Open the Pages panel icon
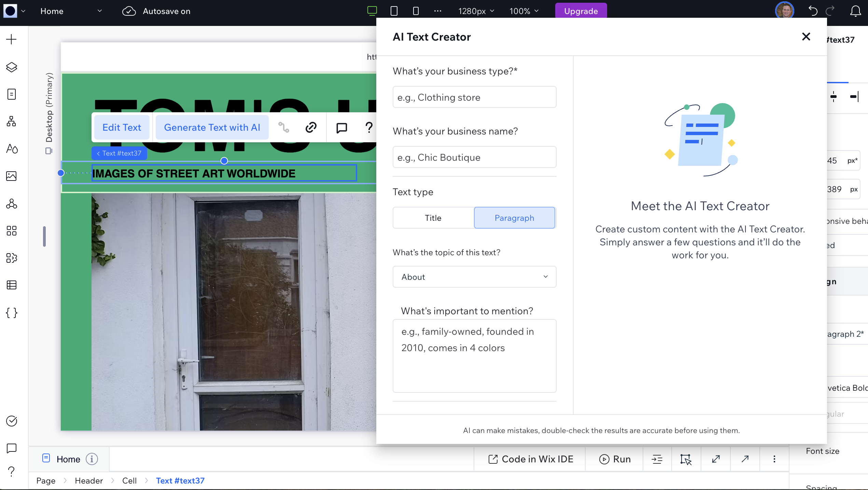Image resolution: width=868 pixels, height=490 pixels. coord(12,94)
